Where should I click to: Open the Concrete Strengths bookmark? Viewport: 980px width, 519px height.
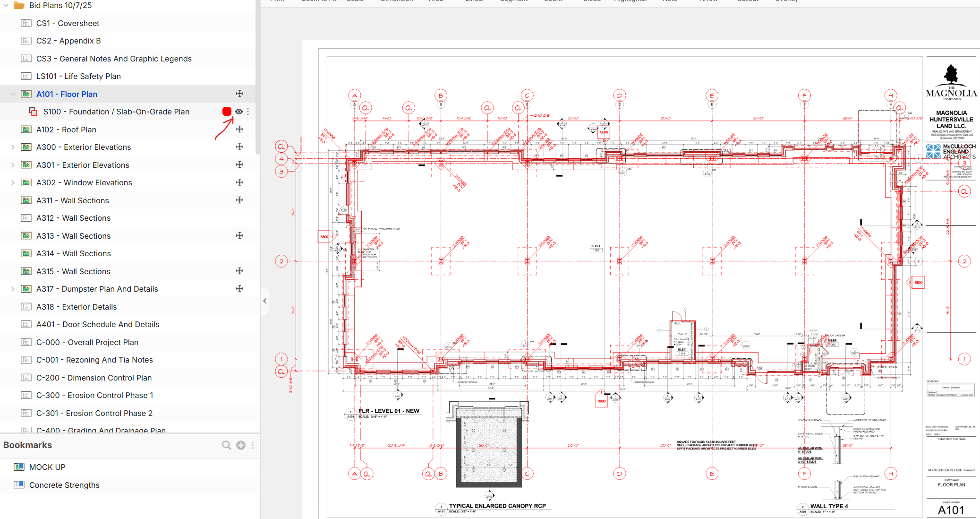click(64, 485)
